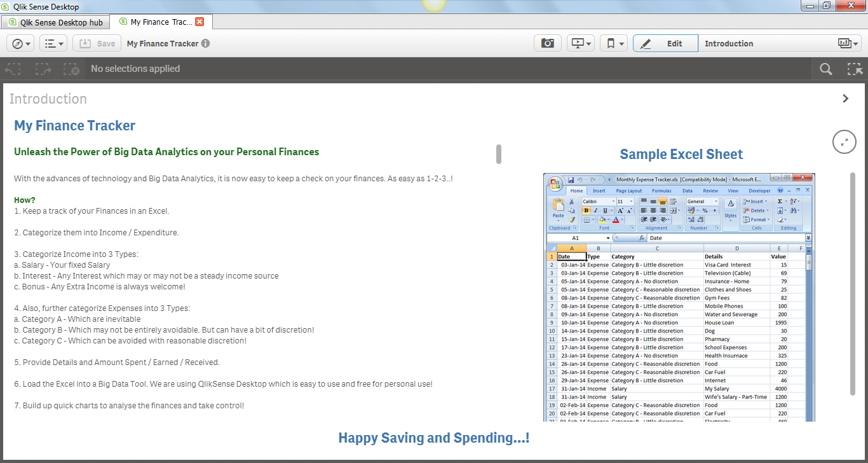The height and width of the screenshot is (463, 868).
Task: Switch to Qlik Sense Desktop hub tab
Action: pyautogui.click(x=55, y=22)
